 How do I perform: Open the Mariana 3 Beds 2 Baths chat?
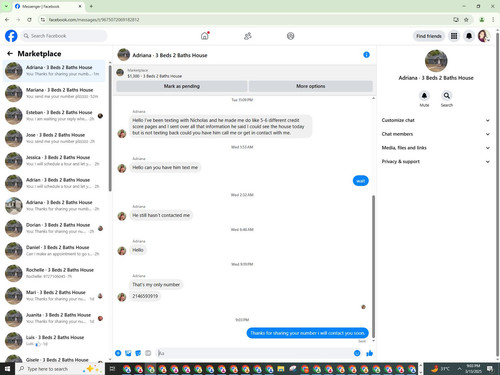point(54,93)
